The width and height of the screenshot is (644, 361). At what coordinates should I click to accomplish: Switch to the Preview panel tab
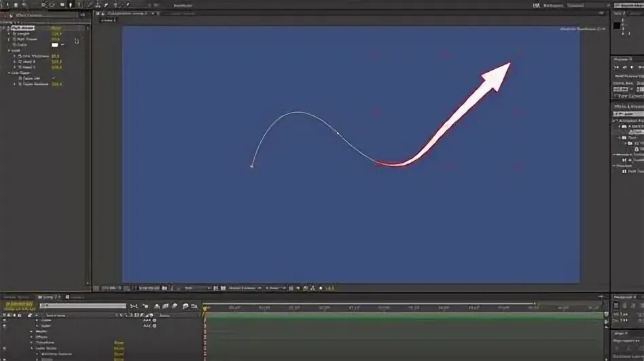622,59
